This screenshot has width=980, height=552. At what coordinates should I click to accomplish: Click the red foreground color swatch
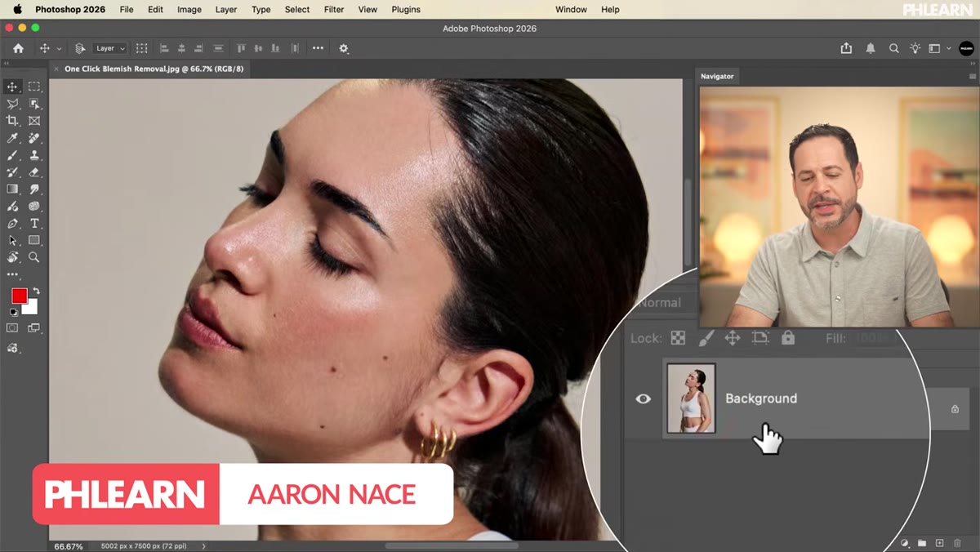point(19,296)
